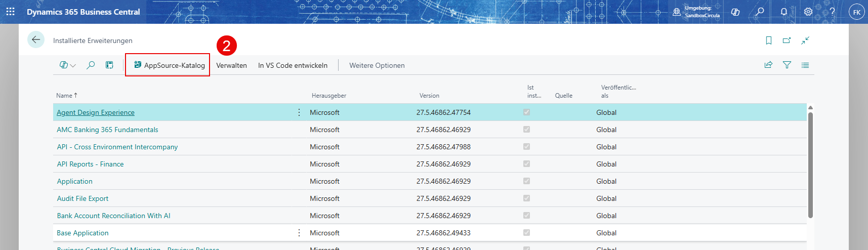
Task: Open the Base Application extension
Action: coord(82,233)
